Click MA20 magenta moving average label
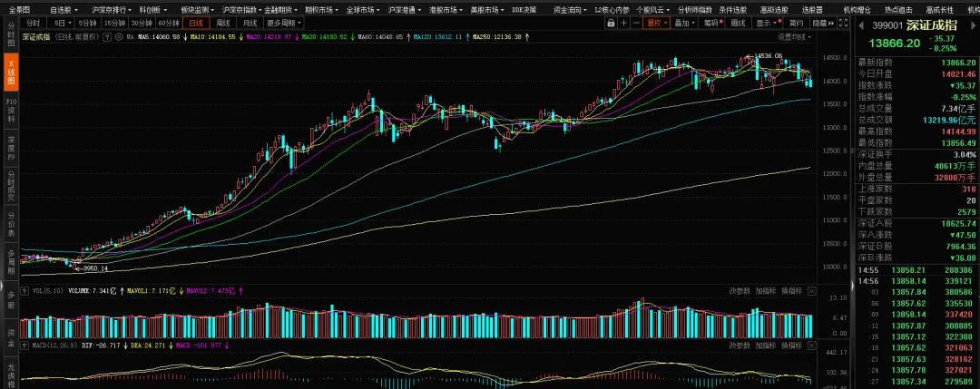The height and width of the screenshot is (389, 980). point(269,37)
